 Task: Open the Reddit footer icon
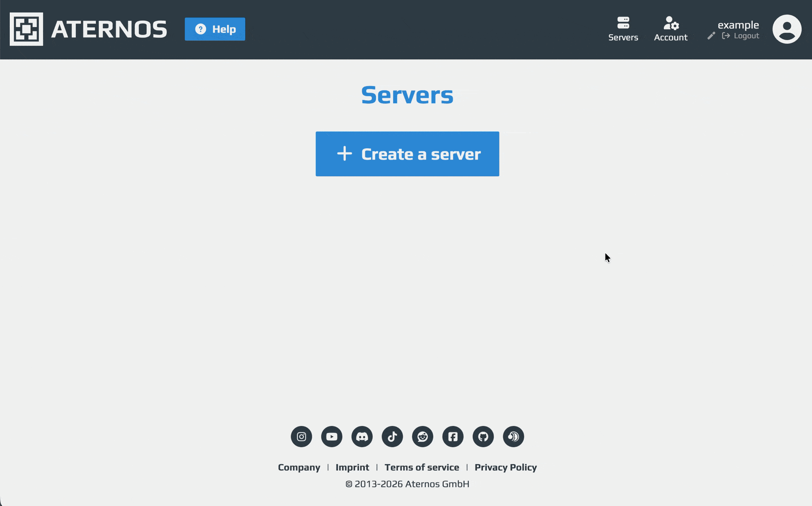[423, 437]
